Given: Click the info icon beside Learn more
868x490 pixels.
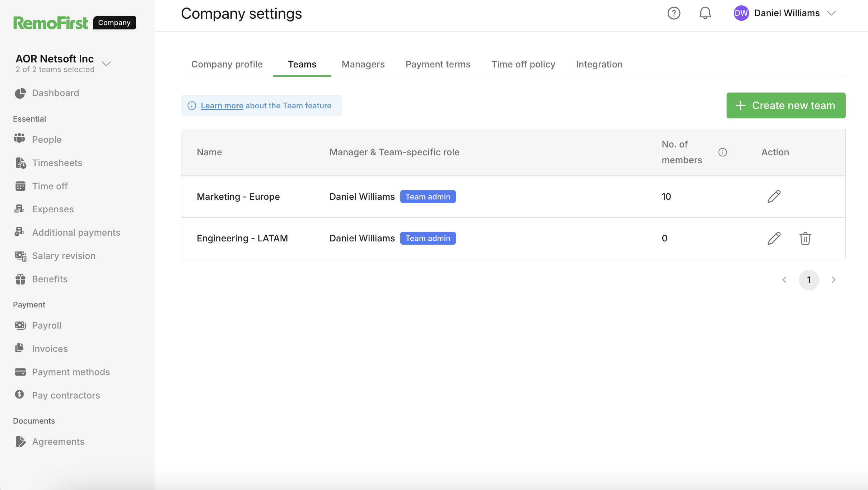Looking at the screenshot, I should (x=192, y=105).
